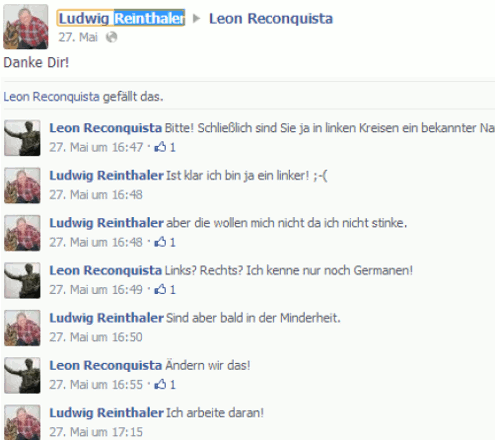495x441 pixels.
Task: Open Leon Reconquista's statue avatar on first comment
Action: [22, 138]
